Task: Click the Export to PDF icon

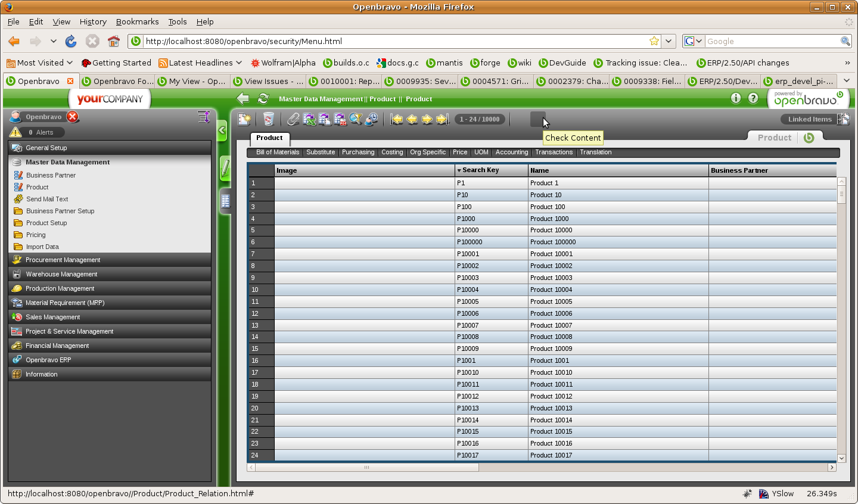Action: 340,119
